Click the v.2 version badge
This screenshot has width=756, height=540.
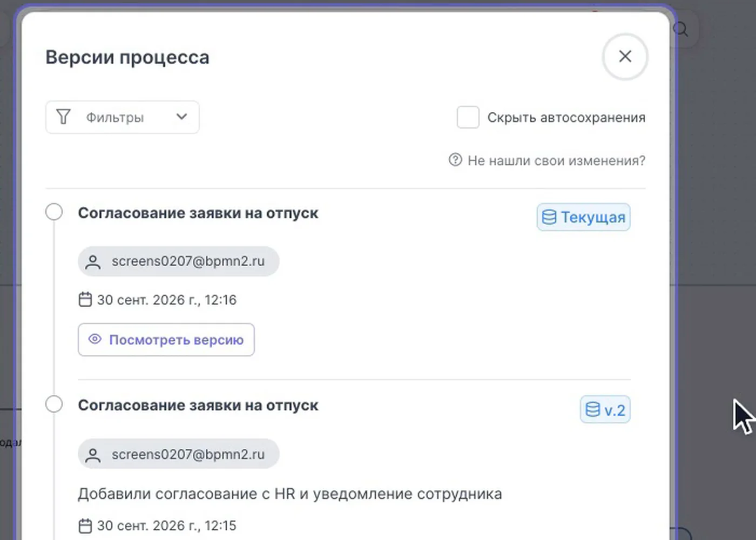[605, 410]
